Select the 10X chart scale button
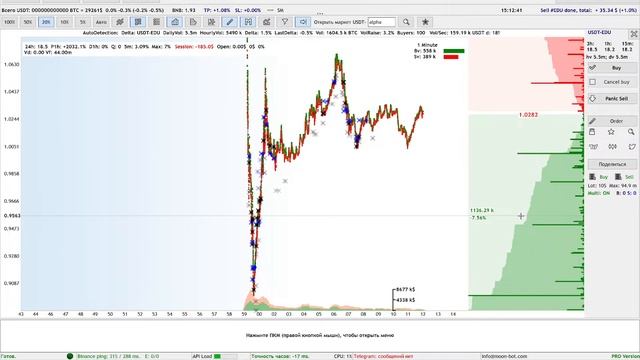Image resolution: width=640 pixels, height=360 pixels. [64, 22]
